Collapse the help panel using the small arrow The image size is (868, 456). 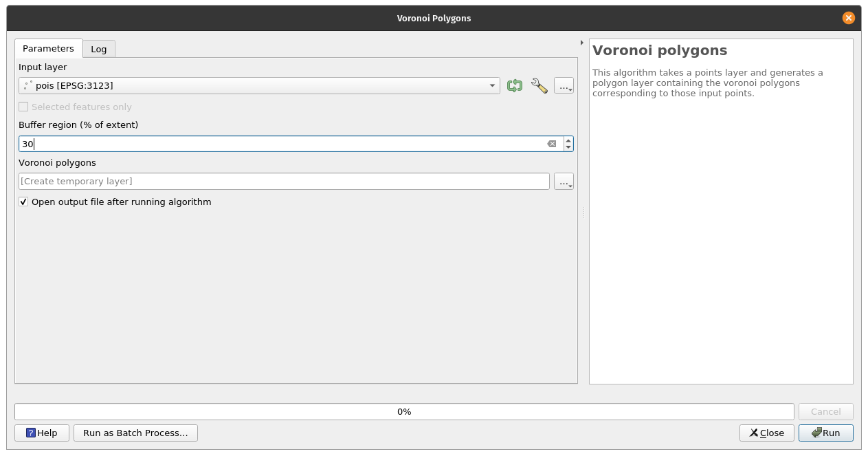coord(582,43)
